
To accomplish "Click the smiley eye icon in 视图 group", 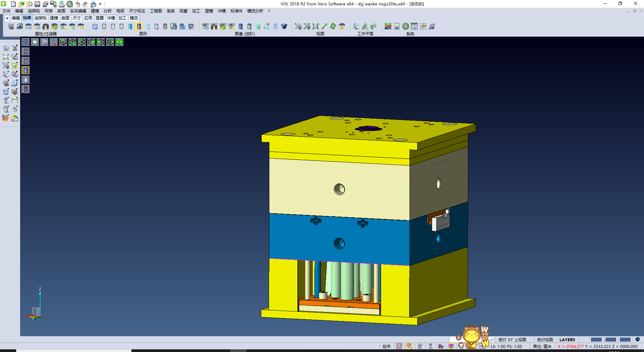I will coord(342,27).
